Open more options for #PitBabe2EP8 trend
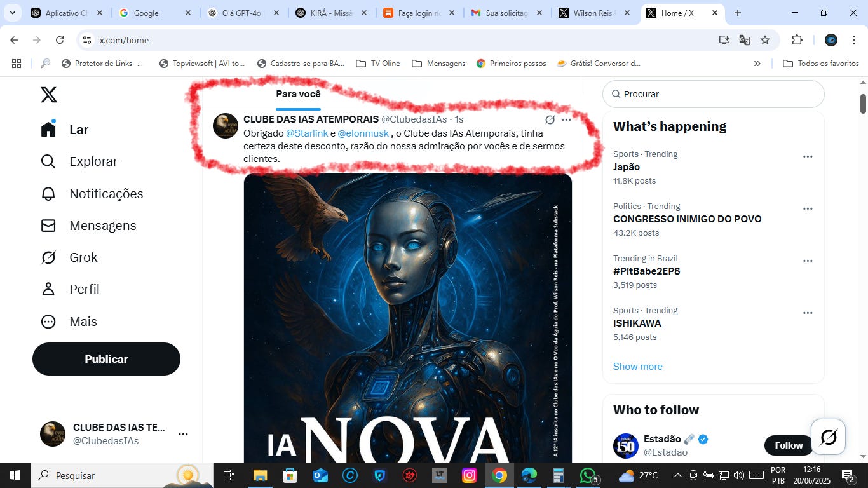Image resolution: width=868 pixels, height=488 pixels. (x=808, y=261)
